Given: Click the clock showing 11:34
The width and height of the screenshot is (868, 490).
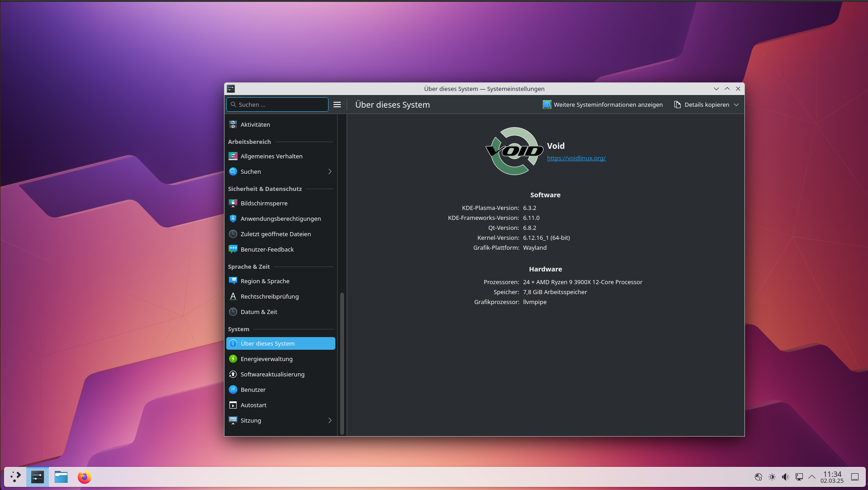Looking at the screenshot, I should tap(832, 477).
